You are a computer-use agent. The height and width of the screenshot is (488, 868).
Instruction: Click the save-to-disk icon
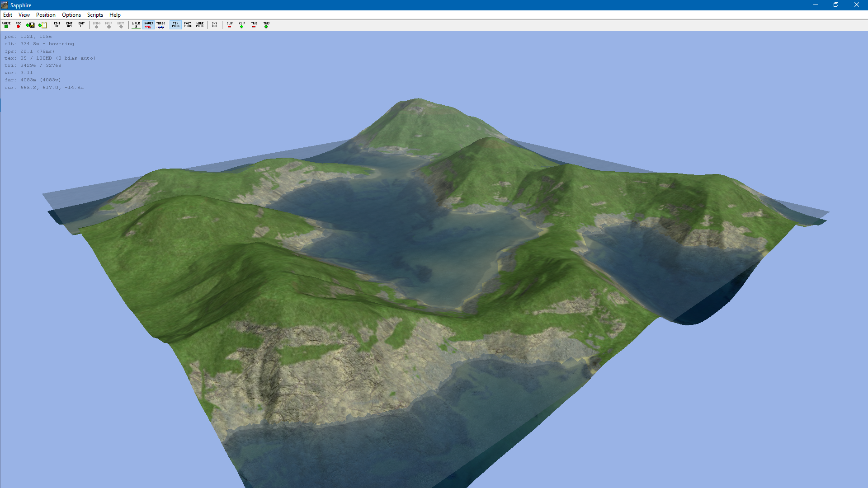(30, 25)
